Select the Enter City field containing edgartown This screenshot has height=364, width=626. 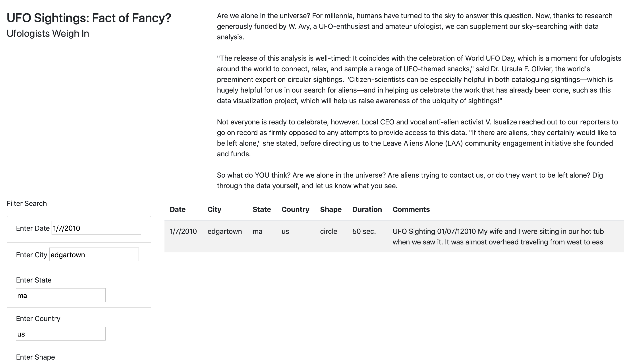[x=94, y=255]
